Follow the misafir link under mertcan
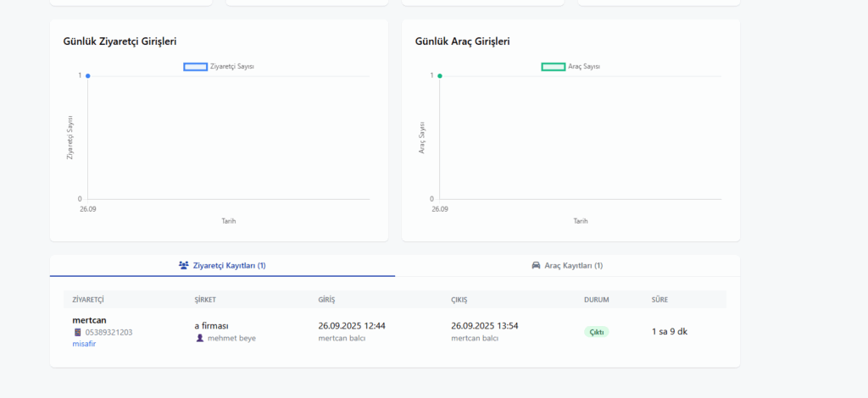Screen dimensions: 868x398 (84, 344)
